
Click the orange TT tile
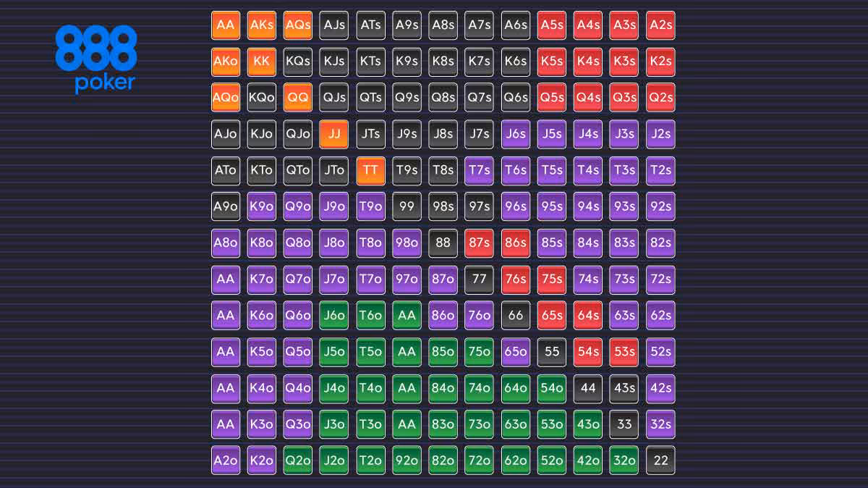370,170
